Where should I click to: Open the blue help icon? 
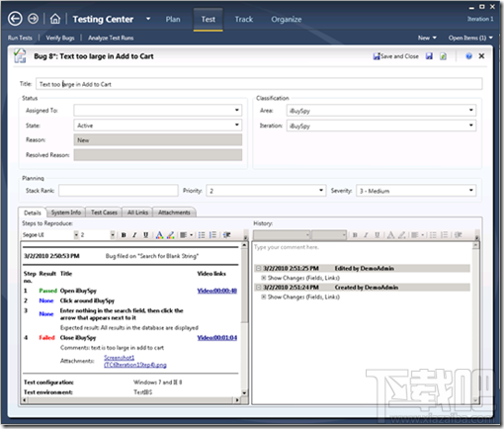[468, 56]
